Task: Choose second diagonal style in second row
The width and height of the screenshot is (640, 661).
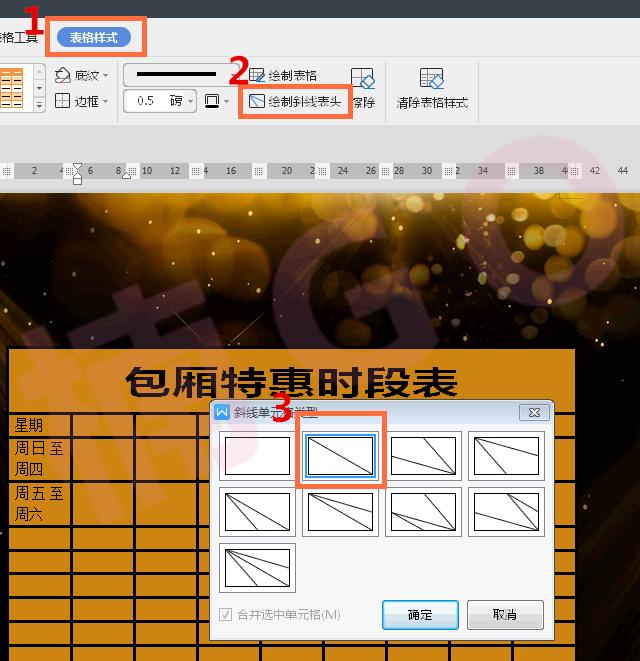Action: click(340, 512)
